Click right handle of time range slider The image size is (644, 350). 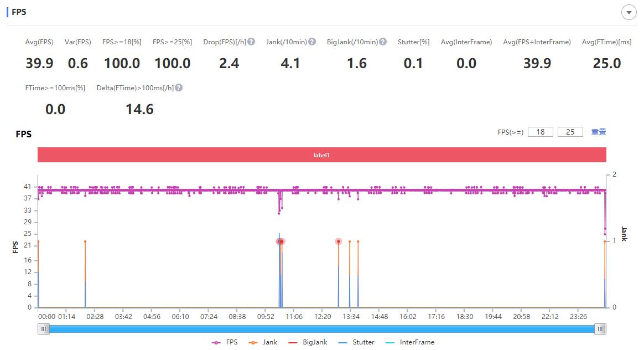point(600,329)
